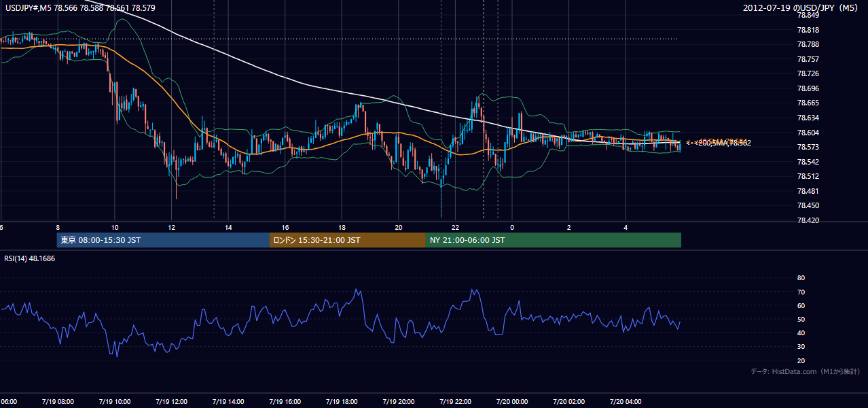Viewport: 868px width, 408px height.
Task: Click RSI scale value 30
Action: coord(801,347)
